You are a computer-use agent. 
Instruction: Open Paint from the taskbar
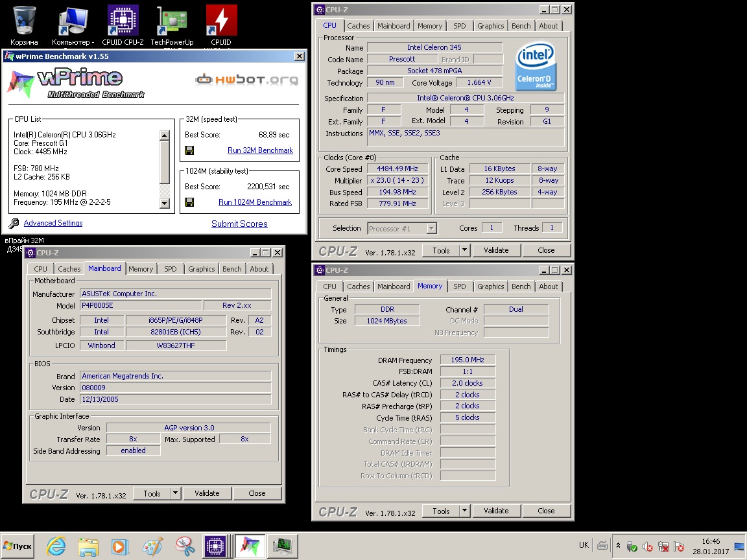click(152, 546)
